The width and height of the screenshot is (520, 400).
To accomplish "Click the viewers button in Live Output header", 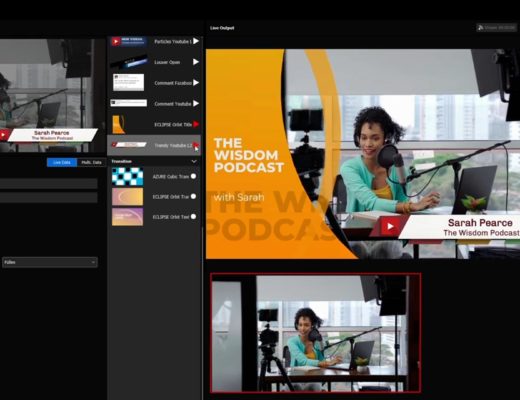I will [496, 28].
